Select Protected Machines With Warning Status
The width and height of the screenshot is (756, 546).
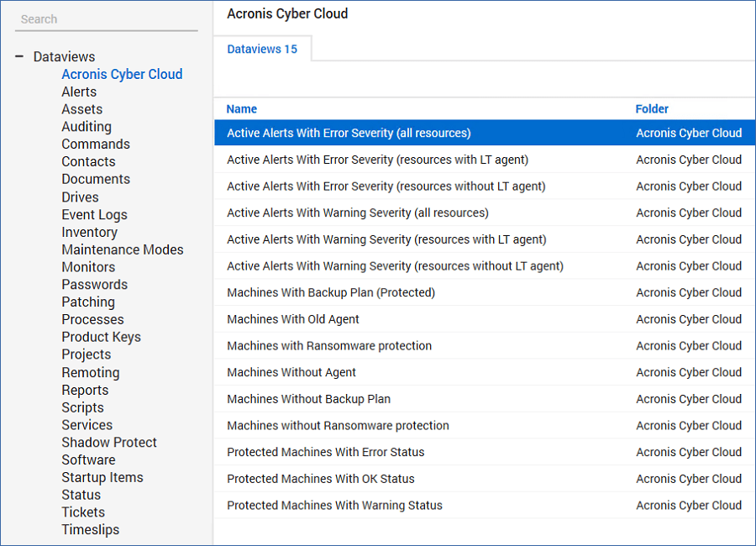[x=334, y=506]
